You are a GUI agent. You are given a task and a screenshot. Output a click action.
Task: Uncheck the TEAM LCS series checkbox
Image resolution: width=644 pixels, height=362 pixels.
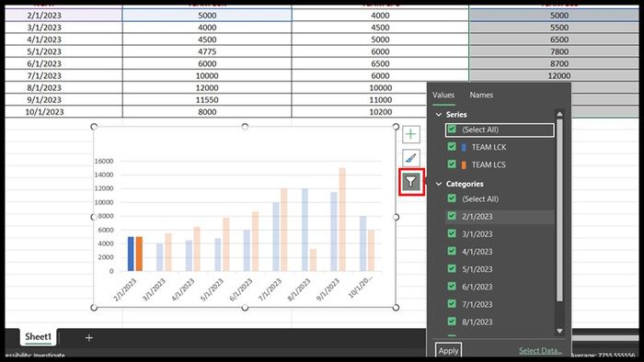(452, 164)
